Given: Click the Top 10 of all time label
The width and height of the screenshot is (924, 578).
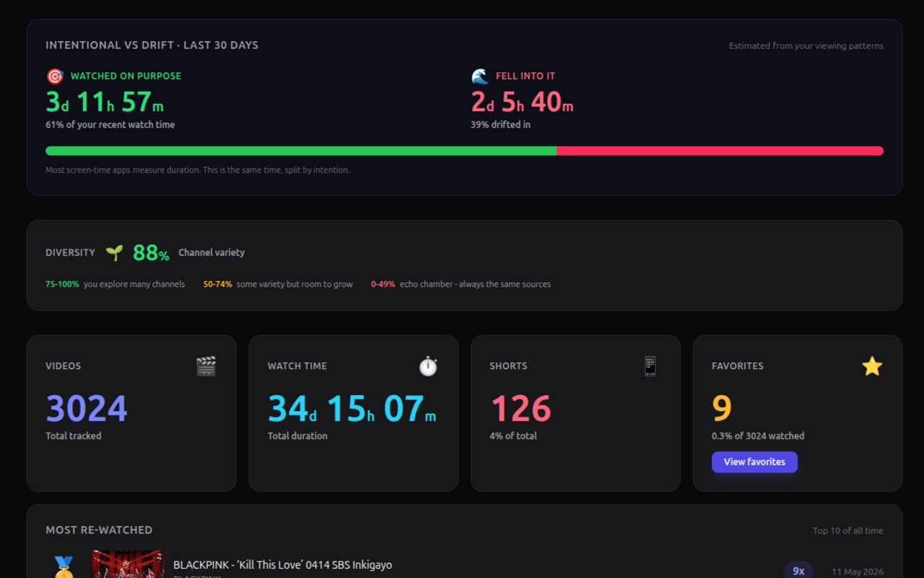Looking at the screenshot, I should (847, 531).
